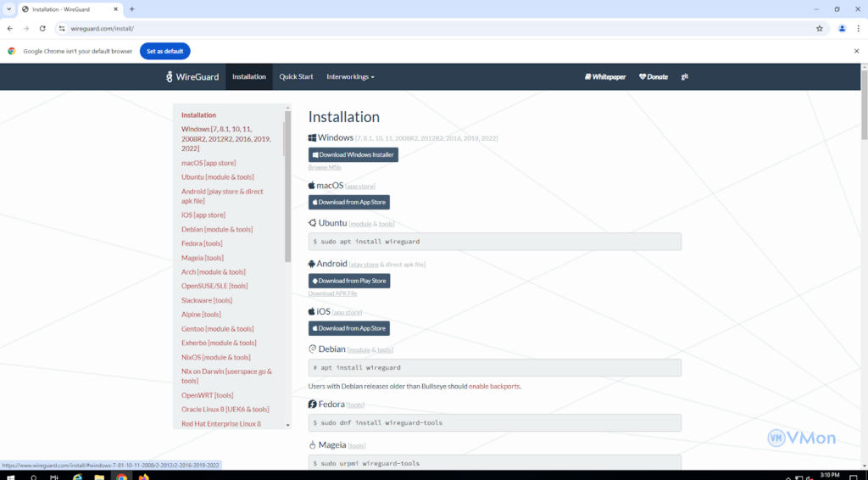Viewport: 868px width, 480px height.
Task: Click the enable backports link
Action: [x=494, y=386]
